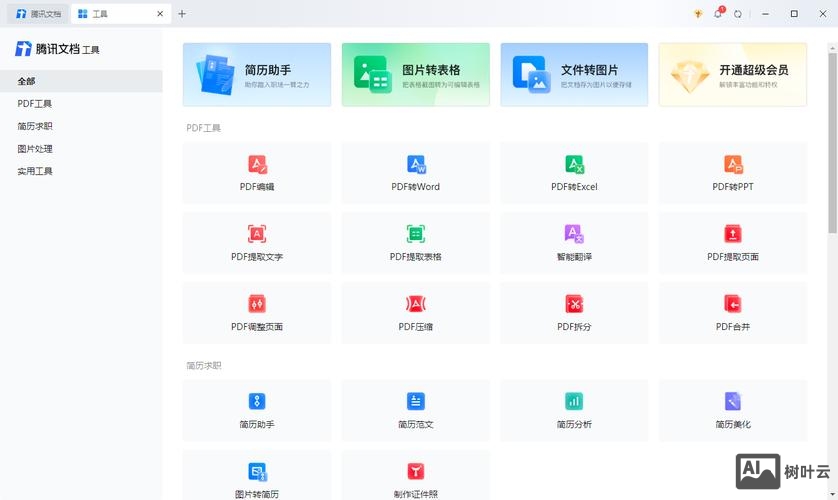The height and width of the screenshot is (500, 838).
Task: Launch the 简历美化 tool icon
Action: point(733,401)
